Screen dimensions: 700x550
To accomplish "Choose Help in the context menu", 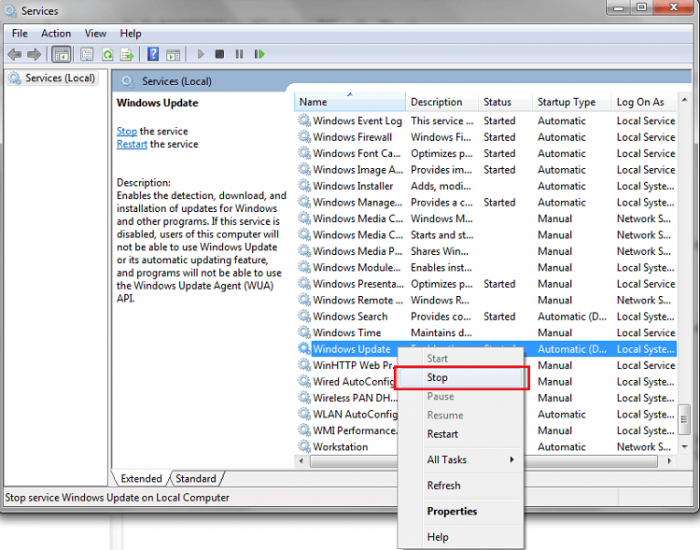I will pyautogui.click(x=460, y=537).
